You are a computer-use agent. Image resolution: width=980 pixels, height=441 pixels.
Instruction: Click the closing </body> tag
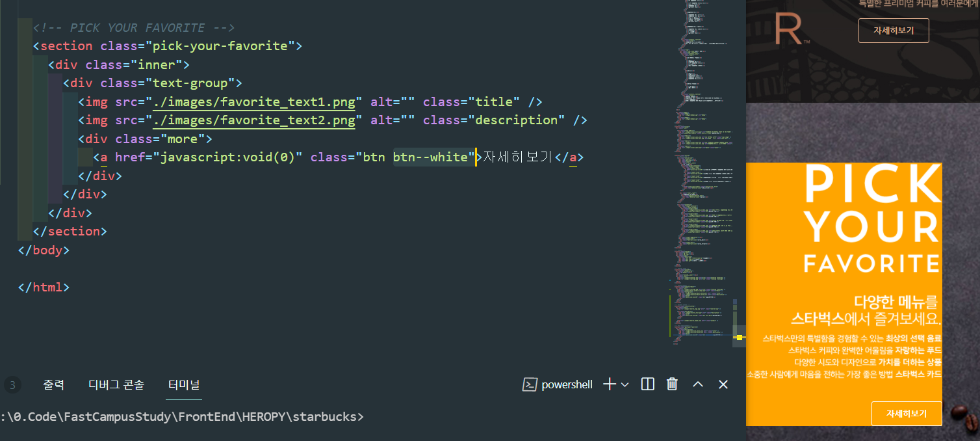(44, 250)
